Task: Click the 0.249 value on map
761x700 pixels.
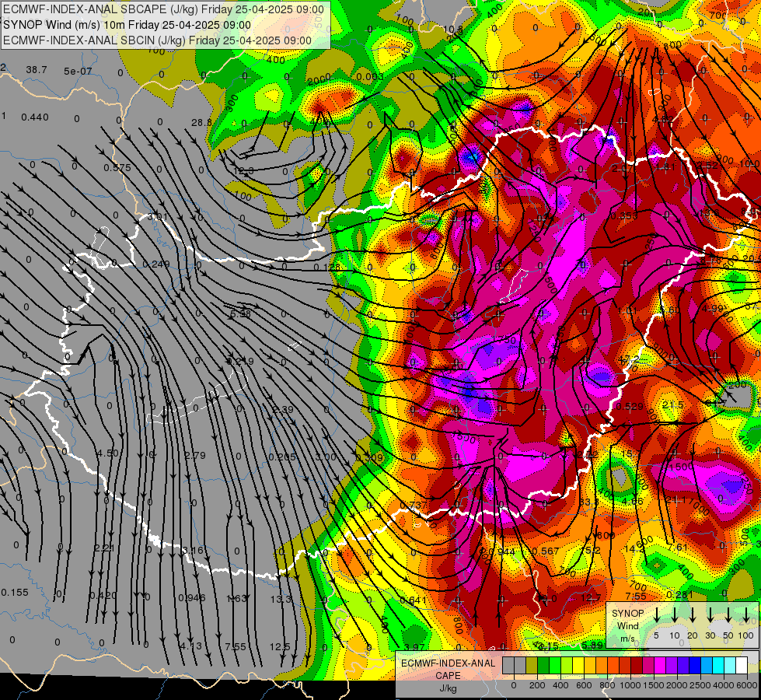Action: coord(156,264)
